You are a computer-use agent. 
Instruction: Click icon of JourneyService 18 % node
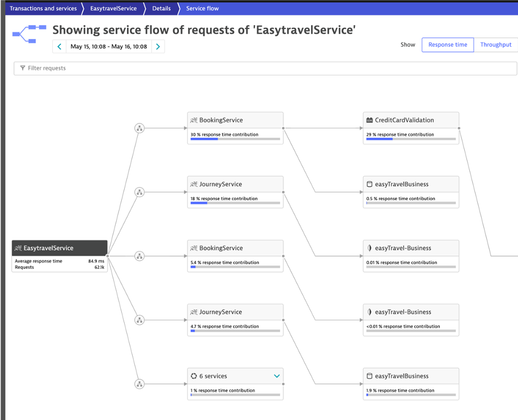194,184
